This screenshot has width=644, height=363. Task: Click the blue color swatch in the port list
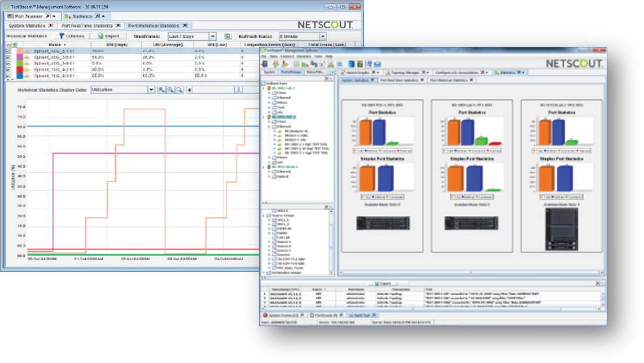(19, 76)
